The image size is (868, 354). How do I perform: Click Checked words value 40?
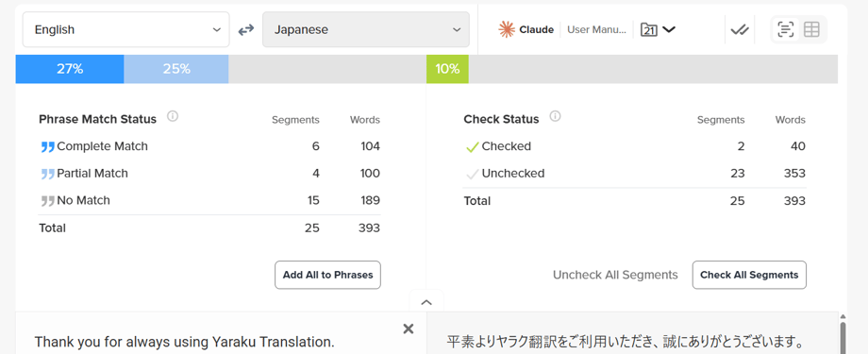point(797,146)
